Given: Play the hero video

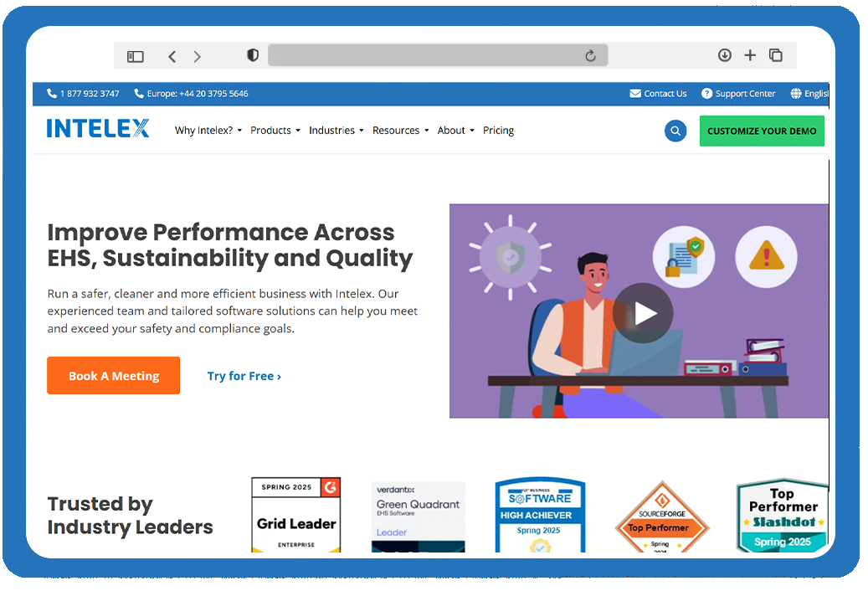Looking at the screenshot, I should pyautogui.click(x=642, y=313).
